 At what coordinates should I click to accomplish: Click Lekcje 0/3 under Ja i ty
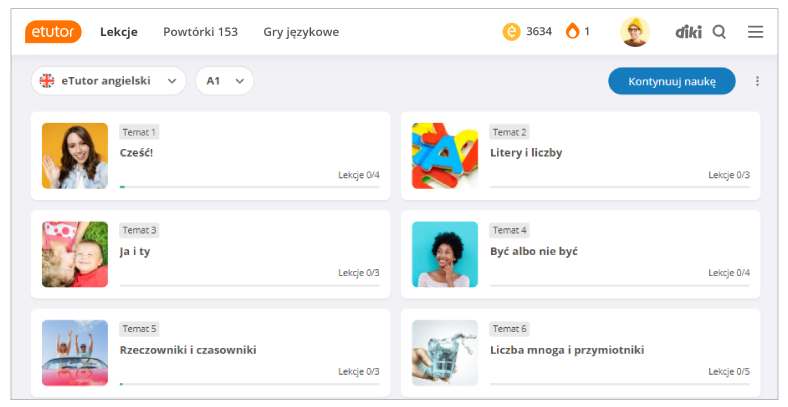[x=359, y=273]
